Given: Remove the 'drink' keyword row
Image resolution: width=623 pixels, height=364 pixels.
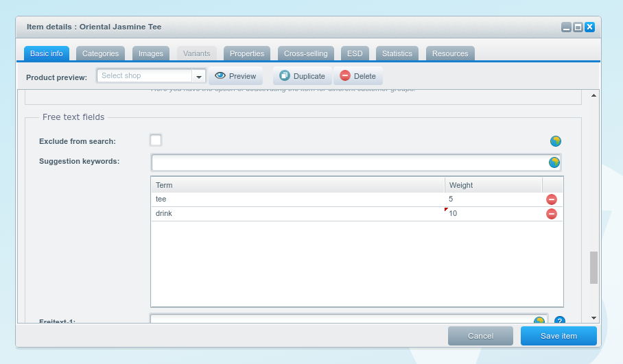Looking at the screenshot, I should tap(551, 214).
